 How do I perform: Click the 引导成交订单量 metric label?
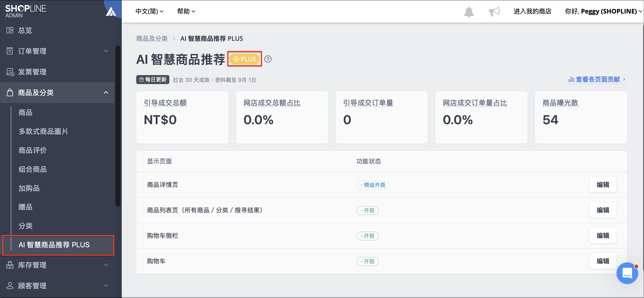368,103
